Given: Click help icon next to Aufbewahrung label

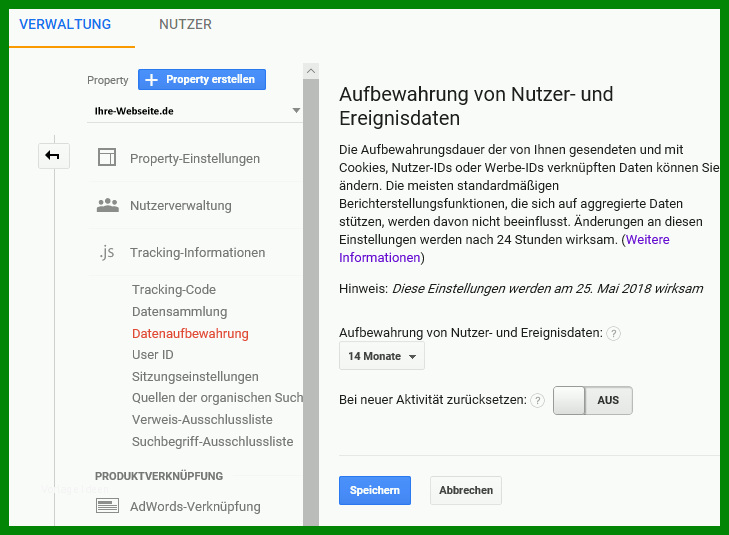Looking at the screenshot, I should click(613, 333).
